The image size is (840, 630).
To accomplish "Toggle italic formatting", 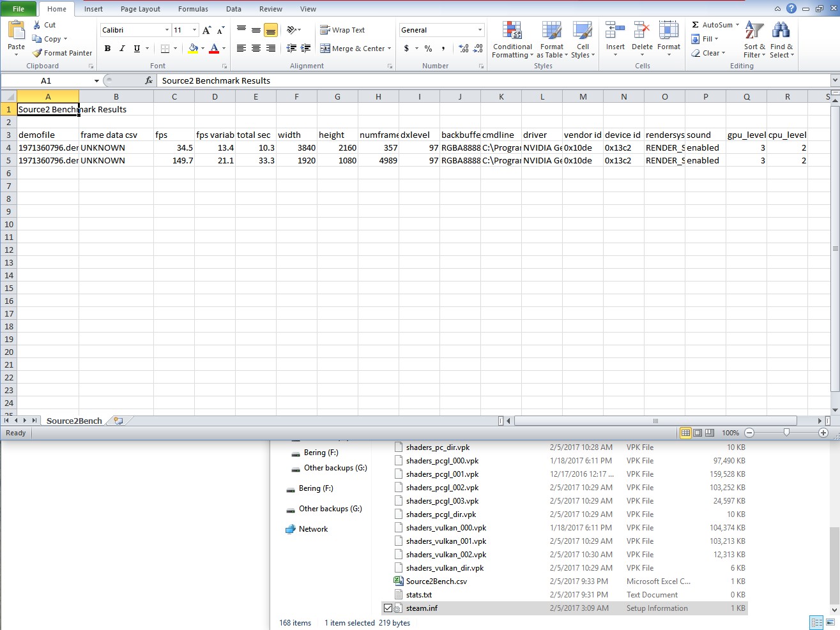I will [x=122, y=49].
